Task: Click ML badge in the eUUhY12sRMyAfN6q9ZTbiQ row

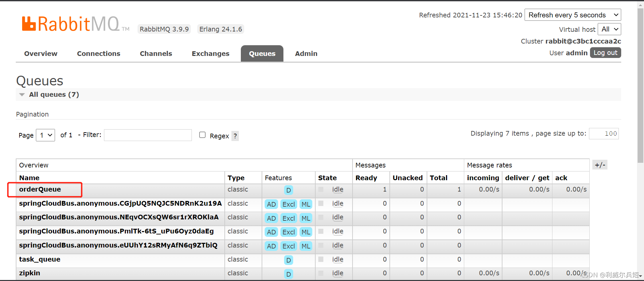Action: pos(306,246)
